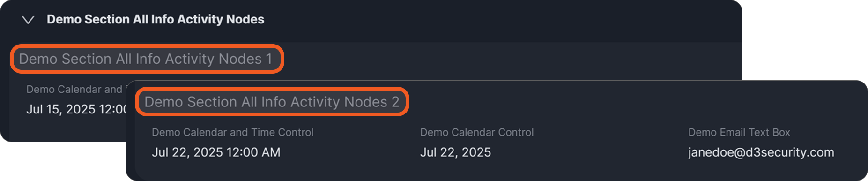Open the janedoe@d3security.com email address
The height and width of the screenshot is (181, 868).
point(761,152)
